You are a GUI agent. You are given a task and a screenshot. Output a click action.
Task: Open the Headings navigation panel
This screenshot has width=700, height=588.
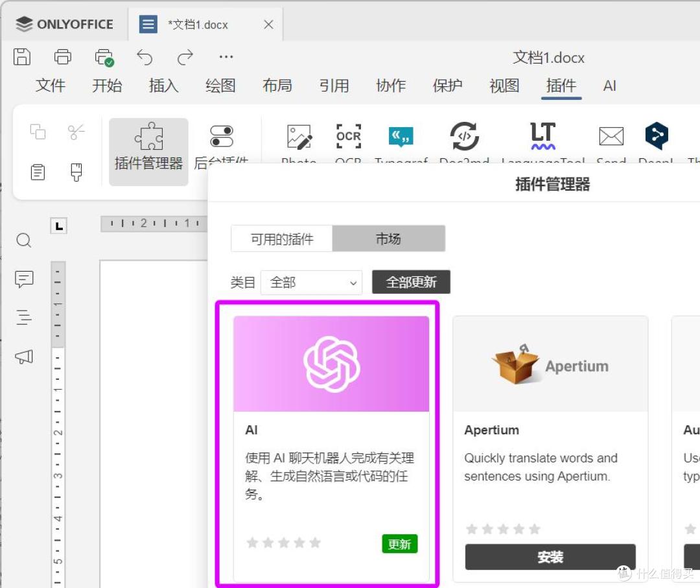click(x=24, y=318)
